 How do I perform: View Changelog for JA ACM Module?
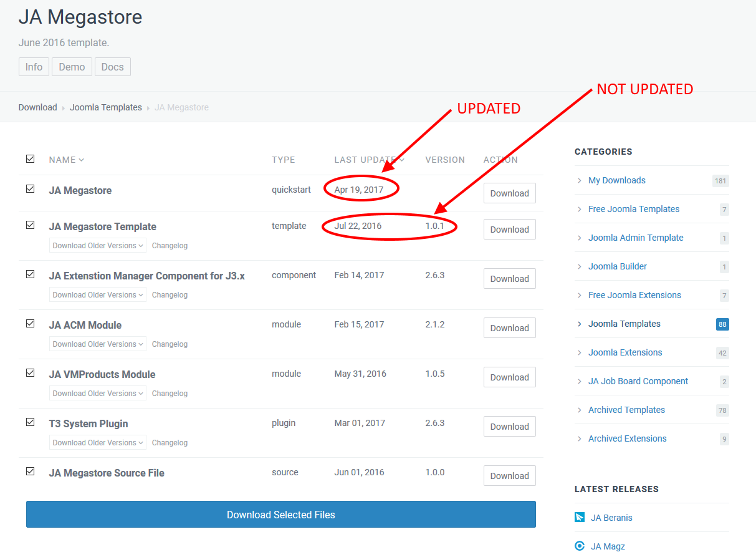point(170,344)
